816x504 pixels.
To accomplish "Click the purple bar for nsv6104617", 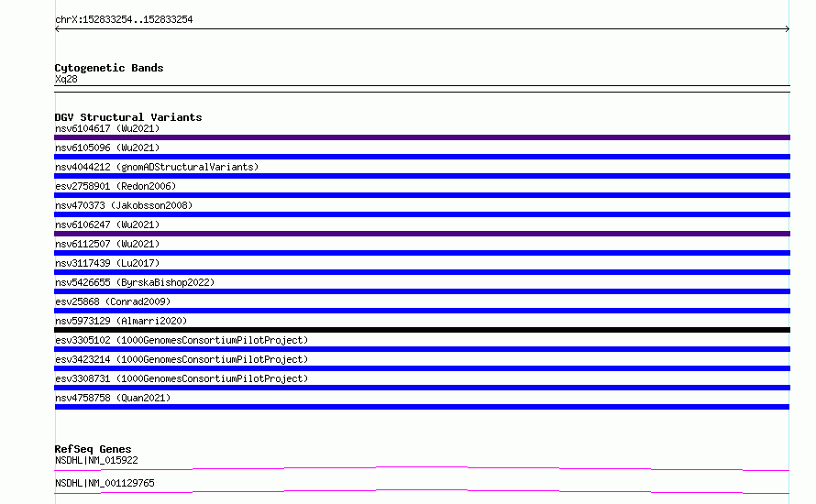I will click(x=422, y=137).
